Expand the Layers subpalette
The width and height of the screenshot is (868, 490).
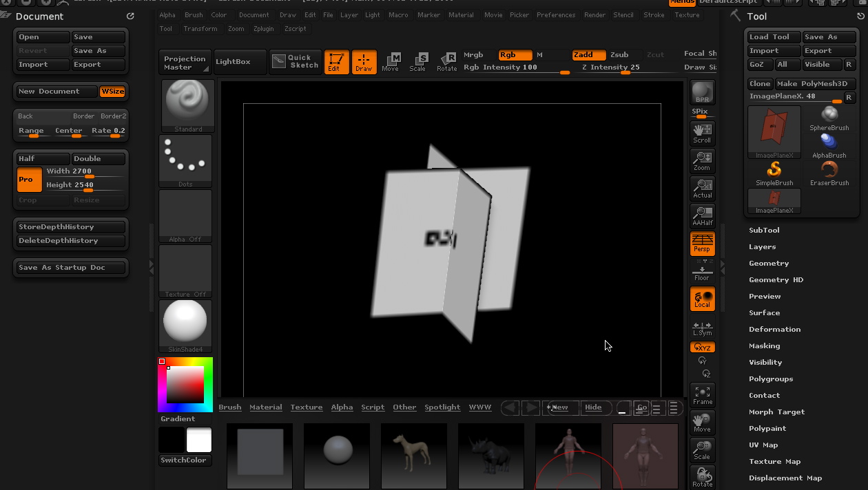pos(762,247)
